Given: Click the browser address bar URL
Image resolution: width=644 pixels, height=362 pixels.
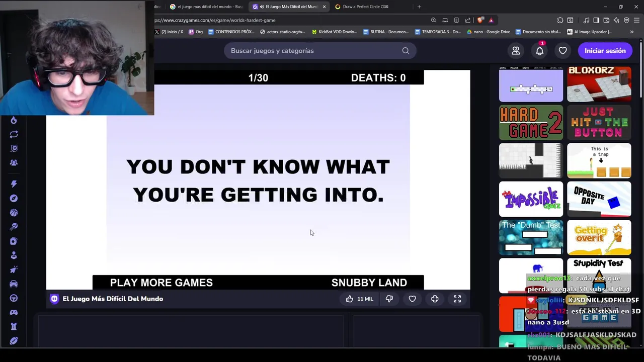Looking at the screenshot, I should click(215, 20).
